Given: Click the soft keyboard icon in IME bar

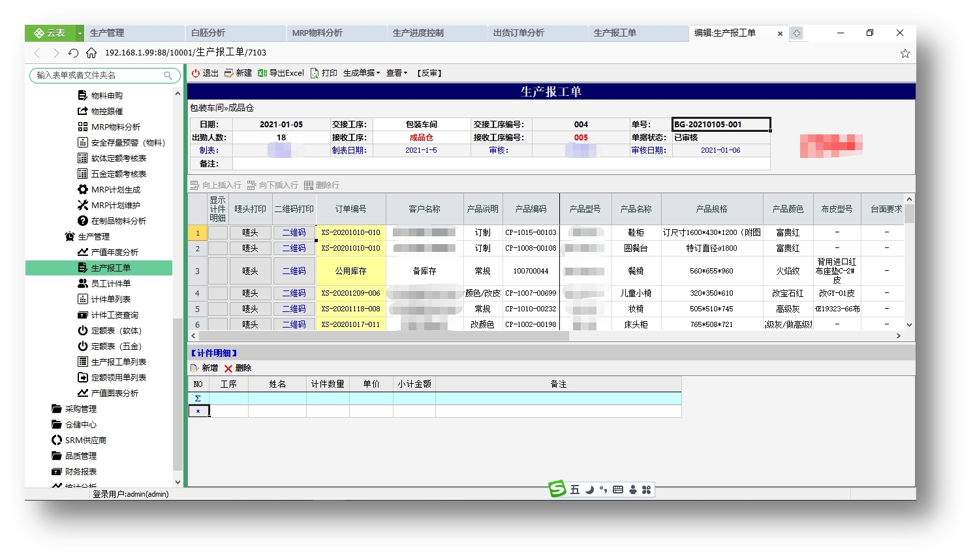Looking at the screenshot, I should coord(618,490).
